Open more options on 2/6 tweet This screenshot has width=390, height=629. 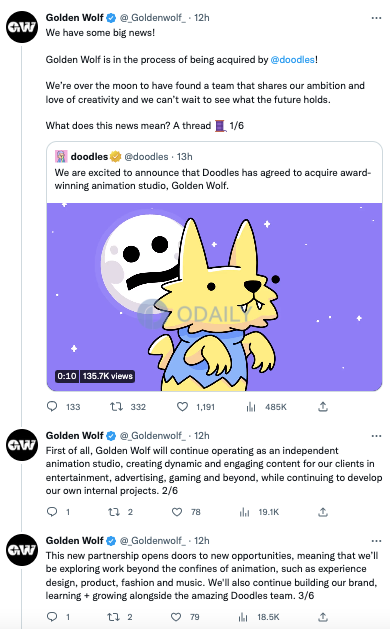tap(376, 436)
